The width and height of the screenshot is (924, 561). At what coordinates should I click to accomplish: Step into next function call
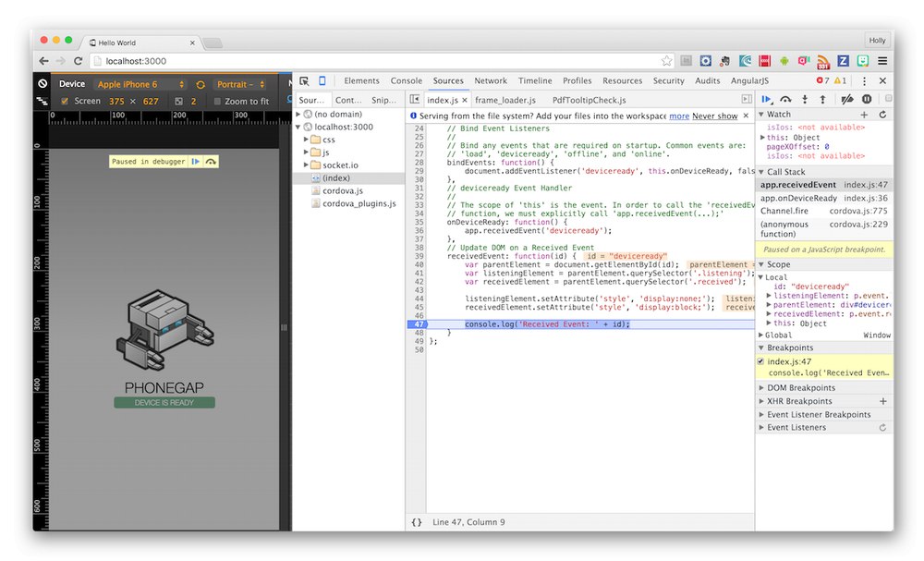click(x=805, y=99)
